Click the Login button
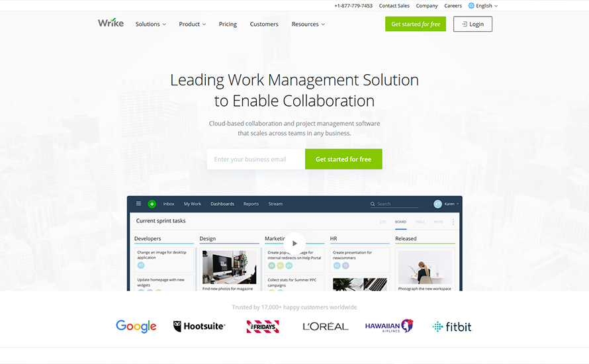 click(473, 24)
